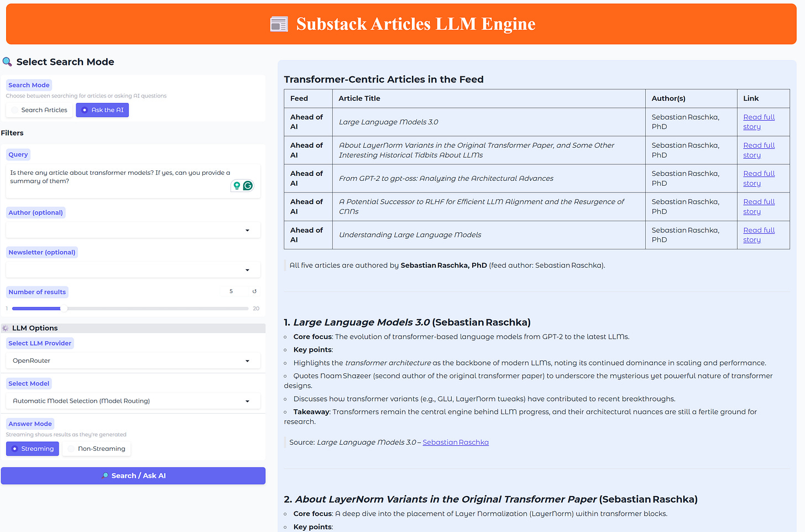Click the gear icon next to LLM Options
The width and height of the screenshot is (805, 532).
pos(6,328)
